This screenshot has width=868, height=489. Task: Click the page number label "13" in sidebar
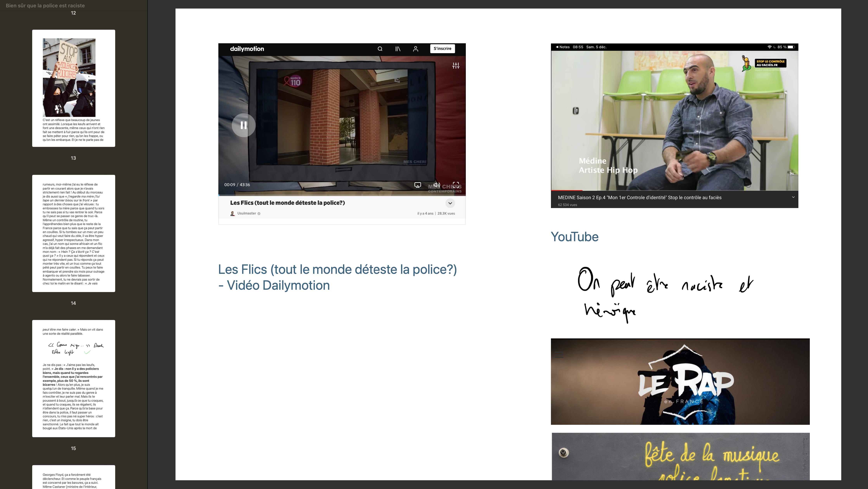coord(73,158)
